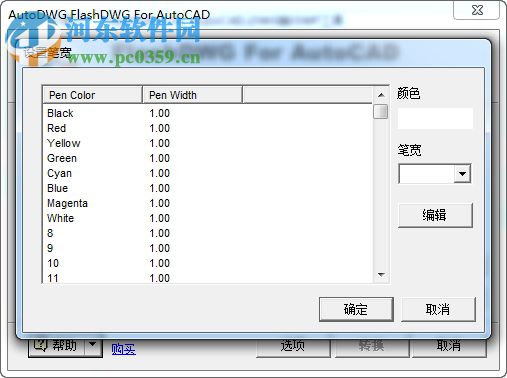The width and height of the screenshot is (507, 378).
Task: Click the 确定 button in pen width dialog
Action: tap(356, 309)
